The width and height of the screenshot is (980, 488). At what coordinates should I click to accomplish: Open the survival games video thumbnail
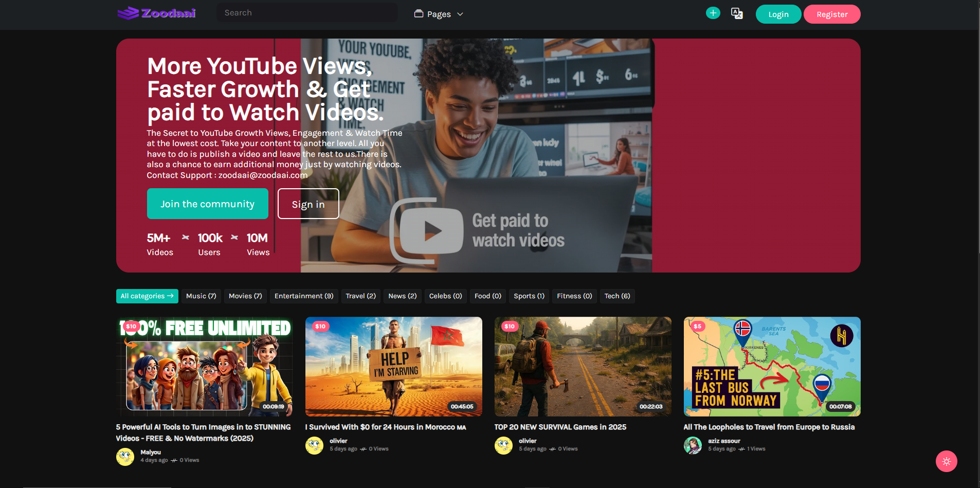click(x=583, y=366)
